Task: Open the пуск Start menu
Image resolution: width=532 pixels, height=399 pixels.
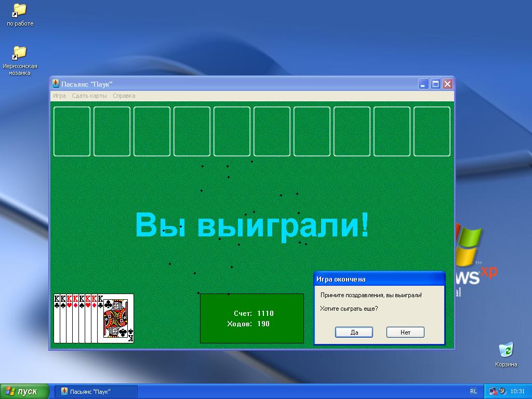Action: point(24,392)
